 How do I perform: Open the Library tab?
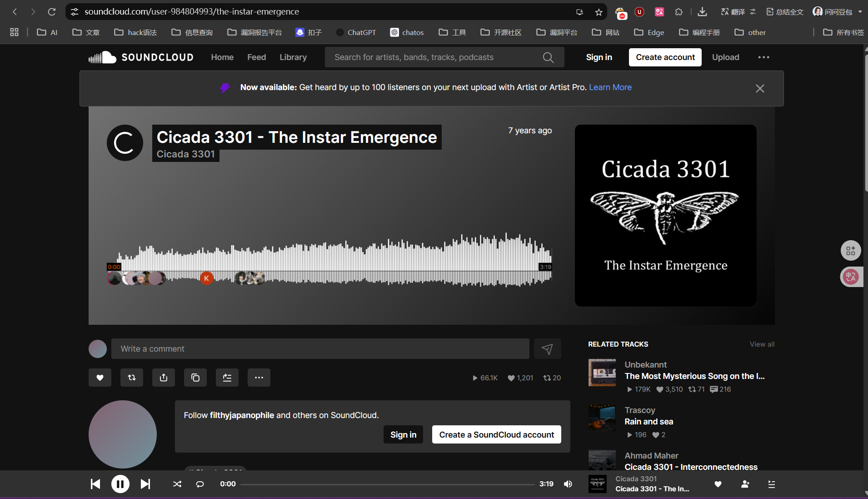tap(293, 57)
